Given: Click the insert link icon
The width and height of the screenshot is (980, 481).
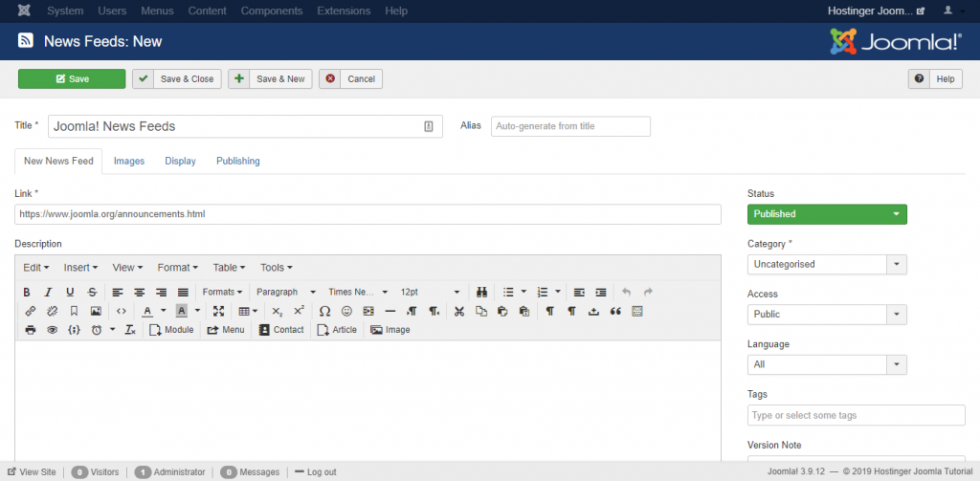Looking at the screenshot, I should [30, 311].
